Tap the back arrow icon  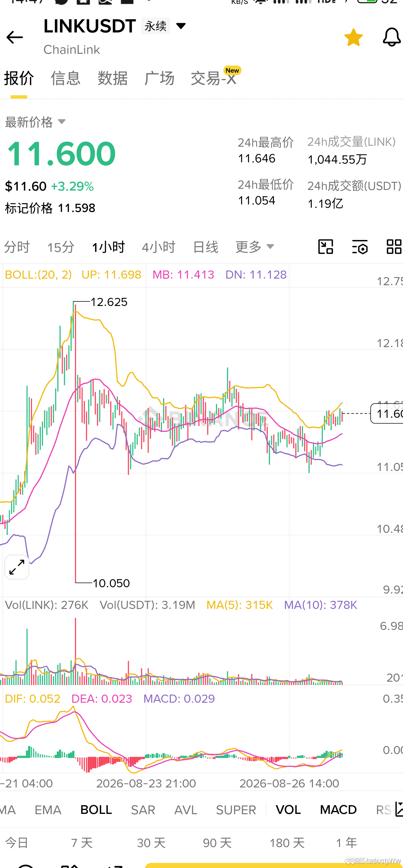pos(14,37)
